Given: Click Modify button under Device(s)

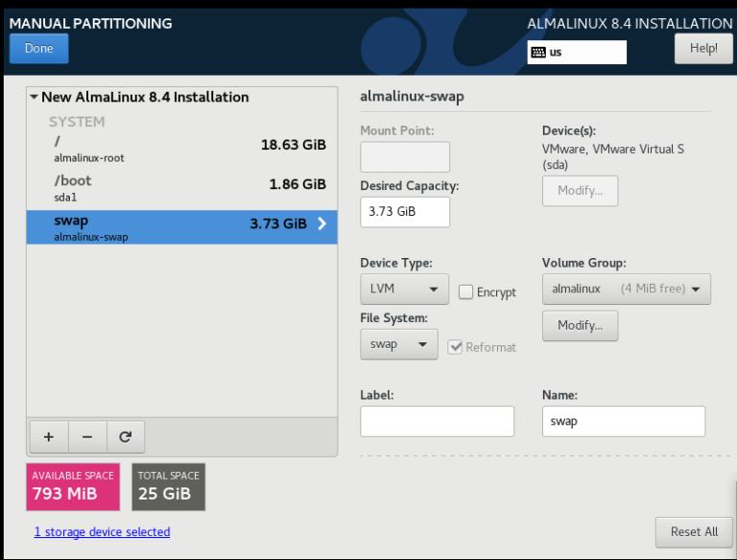Looking at the screenshot, I should [x=580, y=191].
